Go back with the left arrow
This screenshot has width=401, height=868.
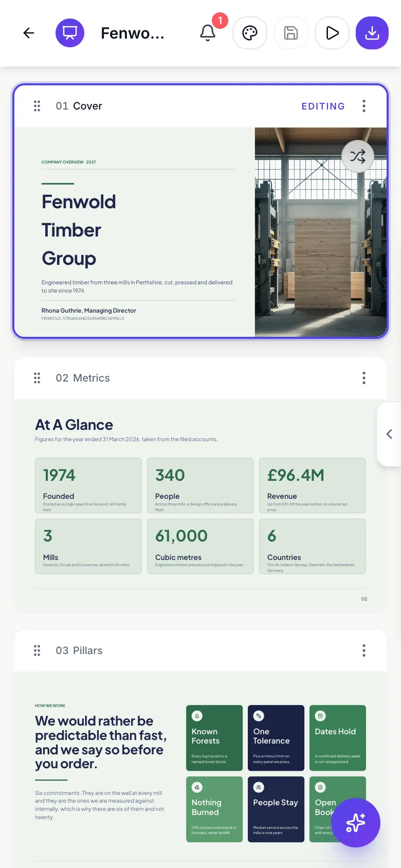tap(29, 33)
